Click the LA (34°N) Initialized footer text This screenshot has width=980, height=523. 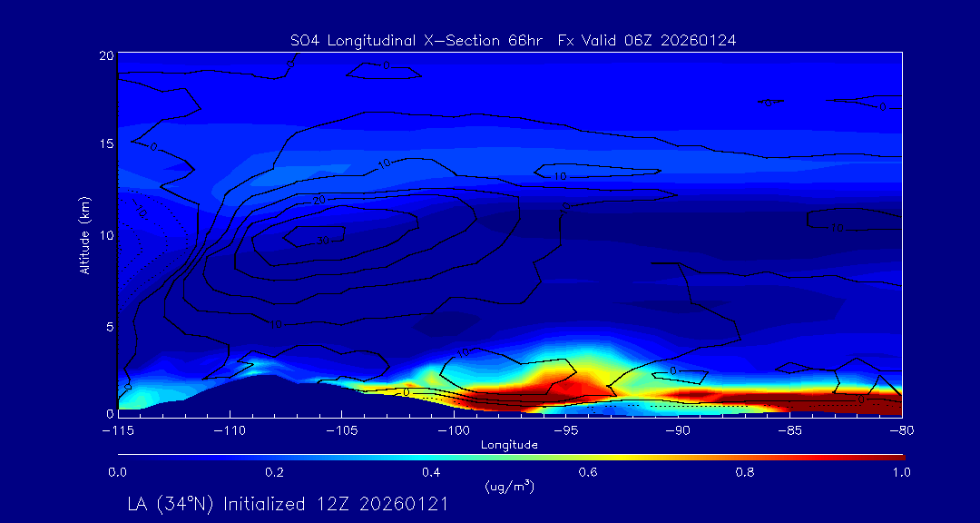pos(288,505)
